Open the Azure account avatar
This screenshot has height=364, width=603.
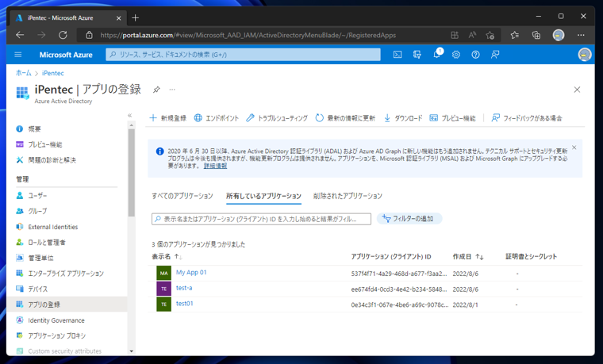(x=585, y=55)
